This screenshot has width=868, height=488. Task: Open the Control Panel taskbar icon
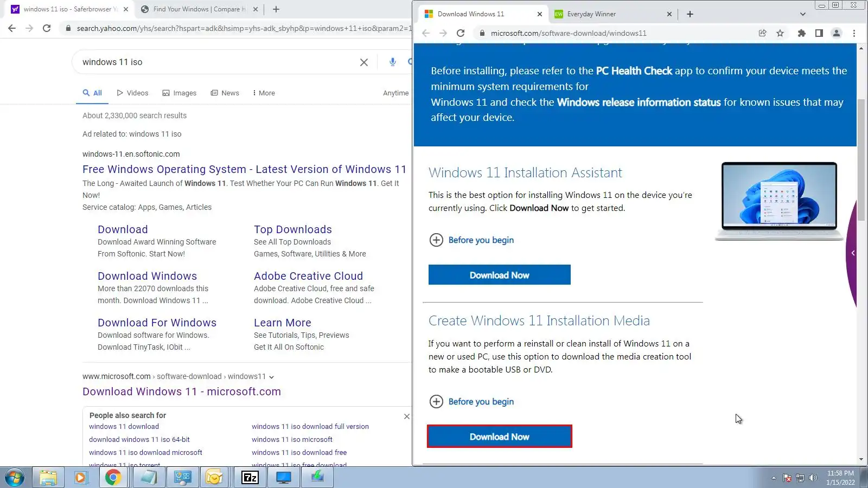pyautogui.click(x=182, y=478)
